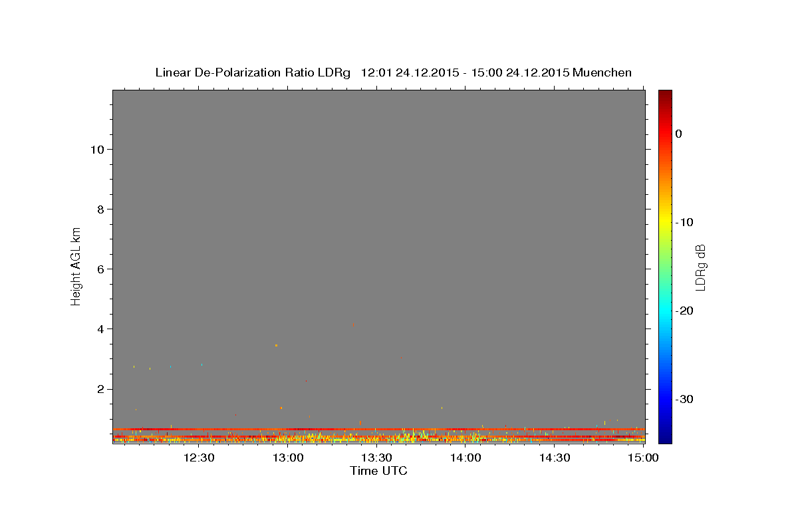The width and height of the screenshot is (798, 532).
Task: Click the 'LDRg dB' colorbar label
Action: 700,267
